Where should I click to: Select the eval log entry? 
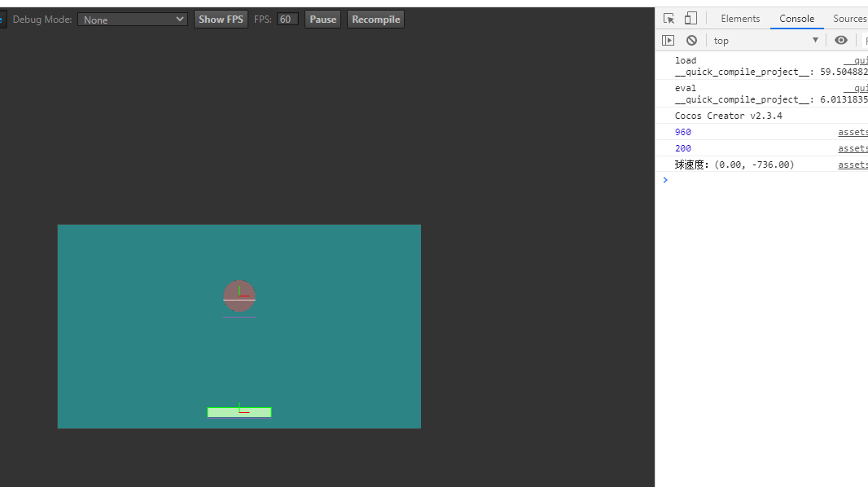click(761, 94)
